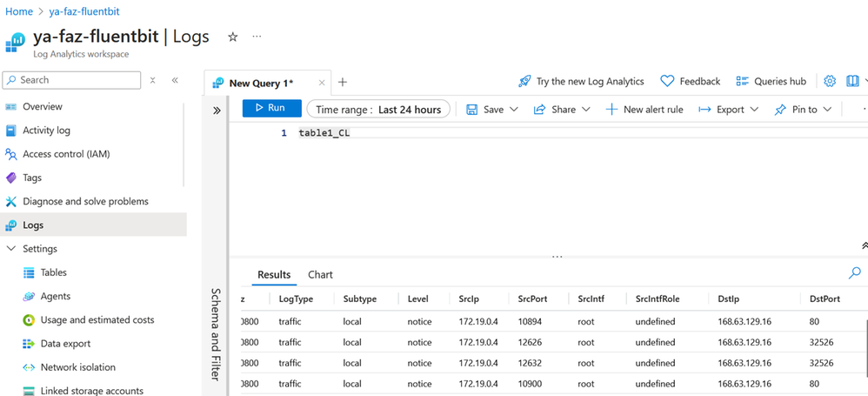The image size is (868, 396).
Task: Switch to the Chart tab
Action: coord(320,275)
